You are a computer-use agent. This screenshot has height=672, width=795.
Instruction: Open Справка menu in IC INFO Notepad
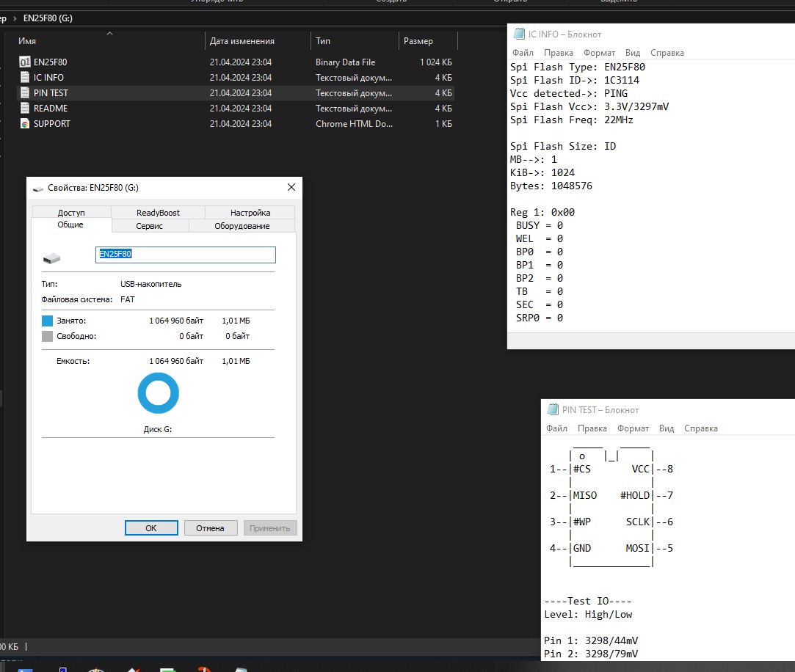coord(667,53)
